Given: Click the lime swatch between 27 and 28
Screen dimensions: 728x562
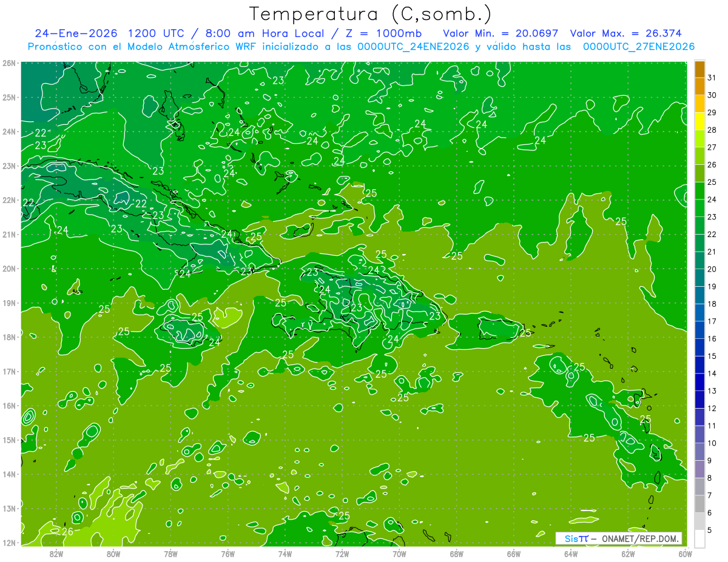Looking at the screenshot, I should (699, 139).
